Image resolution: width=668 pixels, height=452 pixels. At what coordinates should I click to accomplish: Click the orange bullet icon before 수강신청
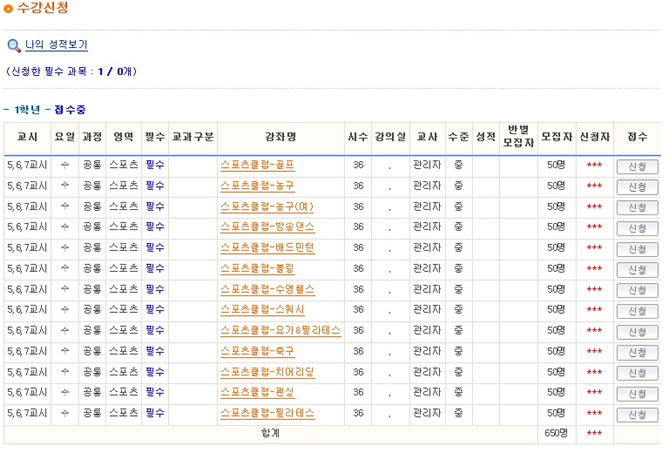point(9,9)
